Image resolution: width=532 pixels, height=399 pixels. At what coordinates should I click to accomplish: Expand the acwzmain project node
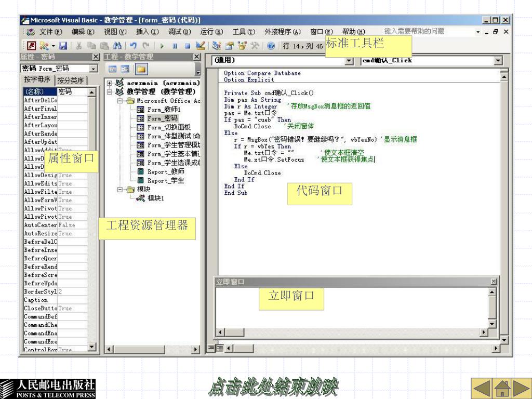(109, 83)
